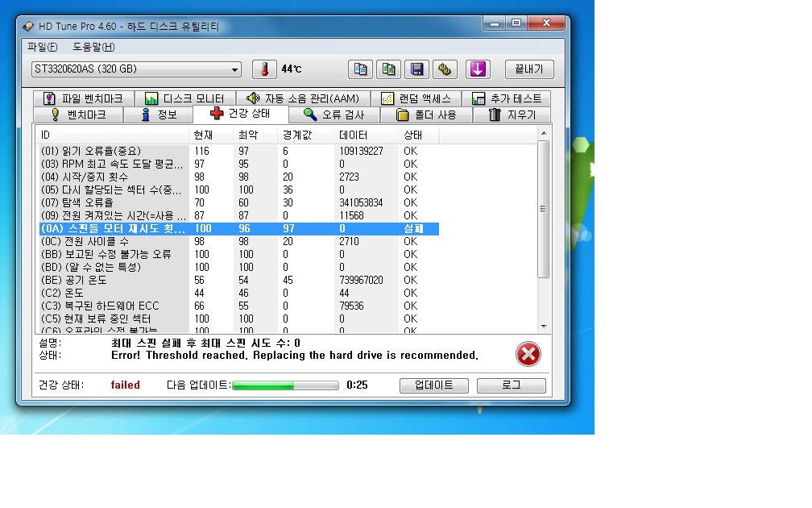Viewport: 812px width, 508px height.
Task: Click the 44℃ temperature reading
Action: 292,69
